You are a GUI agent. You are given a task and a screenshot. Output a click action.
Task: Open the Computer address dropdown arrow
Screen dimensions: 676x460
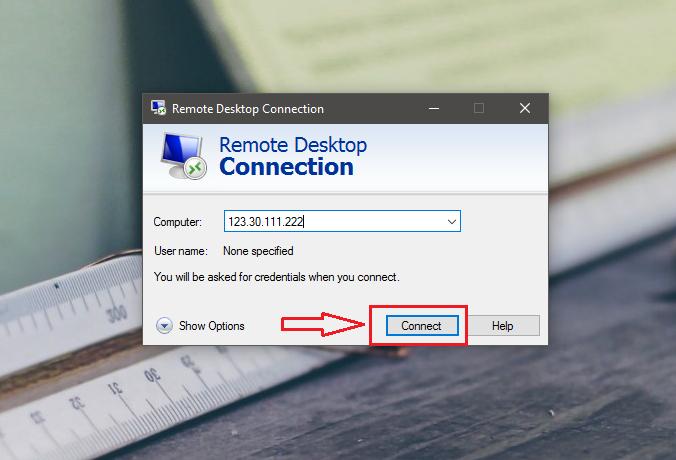tap(451, 222)
